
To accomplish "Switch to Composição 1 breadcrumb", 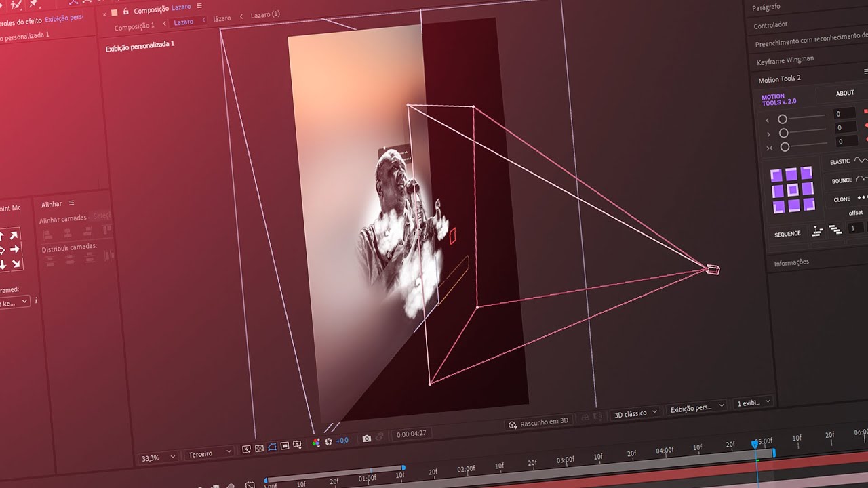I will pos(134,26).
